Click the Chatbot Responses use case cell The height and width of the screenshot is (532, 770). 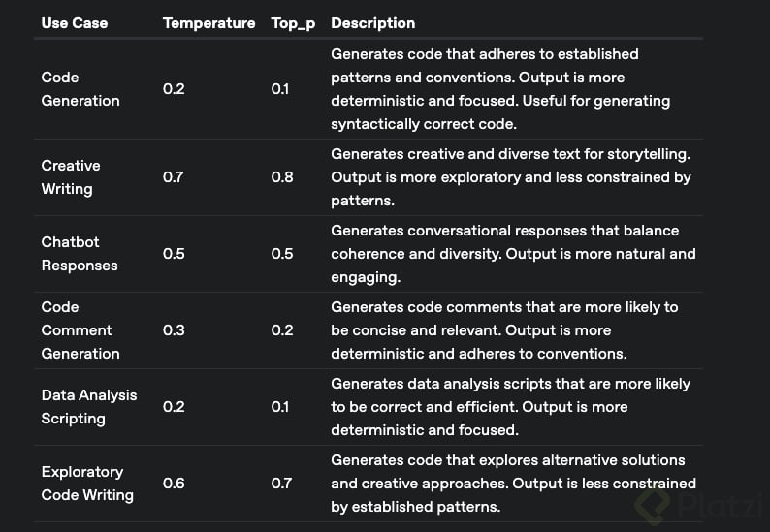click(80, 254)
